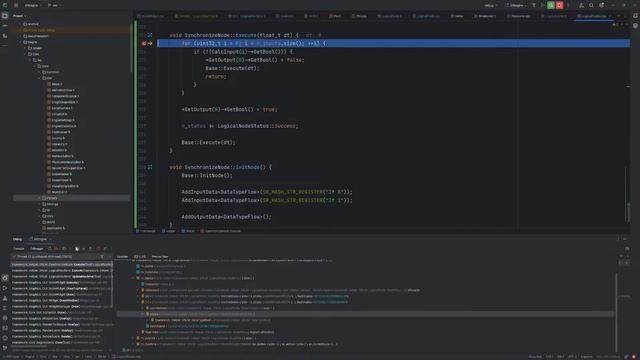Switch to the Debugger tab

tap(37, 249)
